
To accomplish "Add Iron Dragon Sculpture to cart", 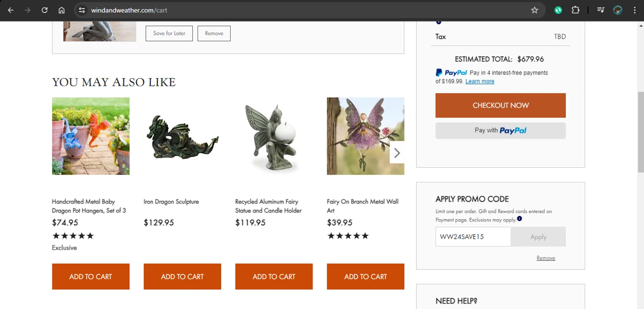I will [182, 277].
